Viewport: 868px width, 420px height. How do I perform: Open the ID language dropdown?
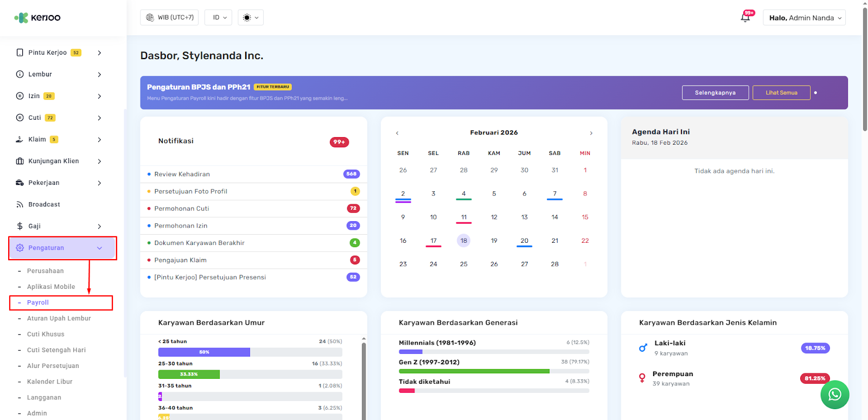point(219,17)
